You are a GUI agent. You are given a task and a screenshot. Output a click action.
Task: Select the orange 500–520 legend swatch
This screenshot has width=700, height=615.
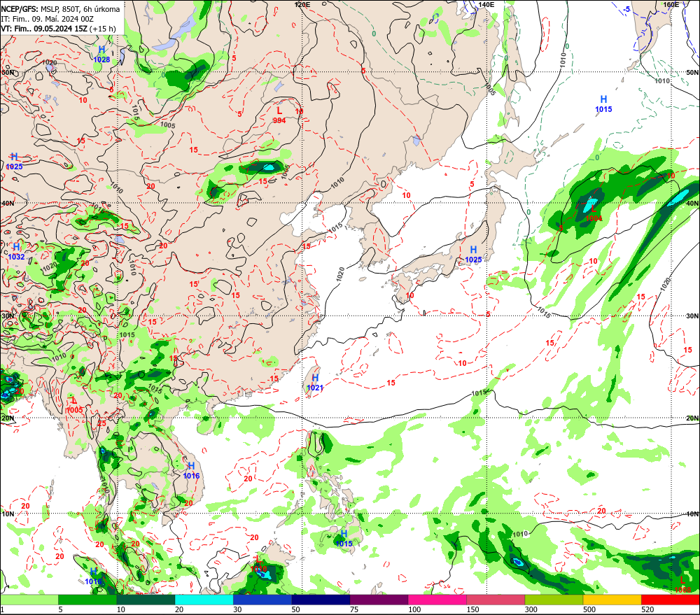pyautogui.click(x=612, y=600)
